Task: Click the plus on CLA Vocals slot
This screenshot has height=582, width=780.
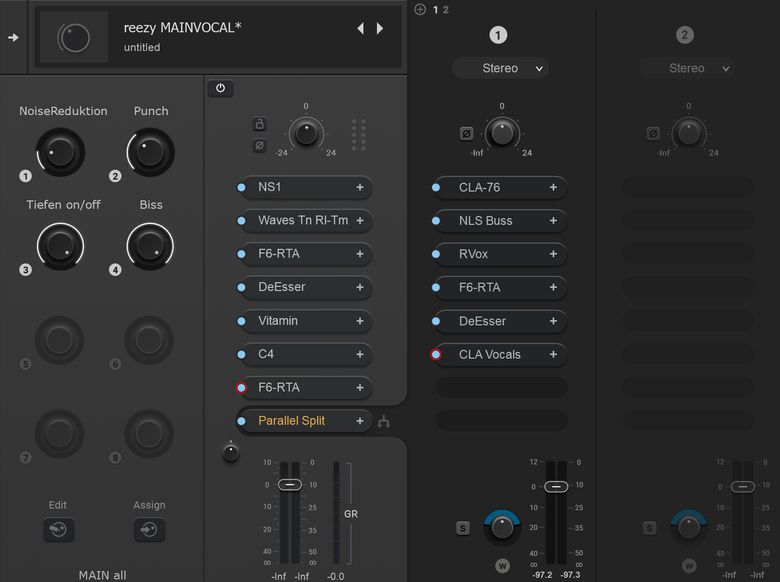Action: 553,354
